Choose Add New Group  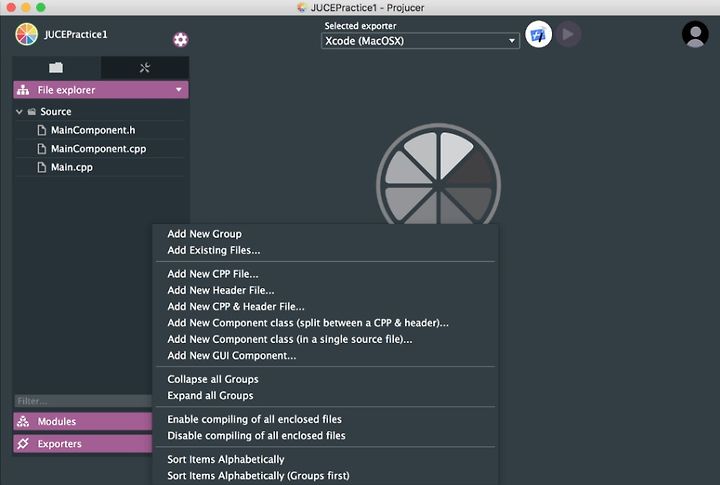click(325, 234)
